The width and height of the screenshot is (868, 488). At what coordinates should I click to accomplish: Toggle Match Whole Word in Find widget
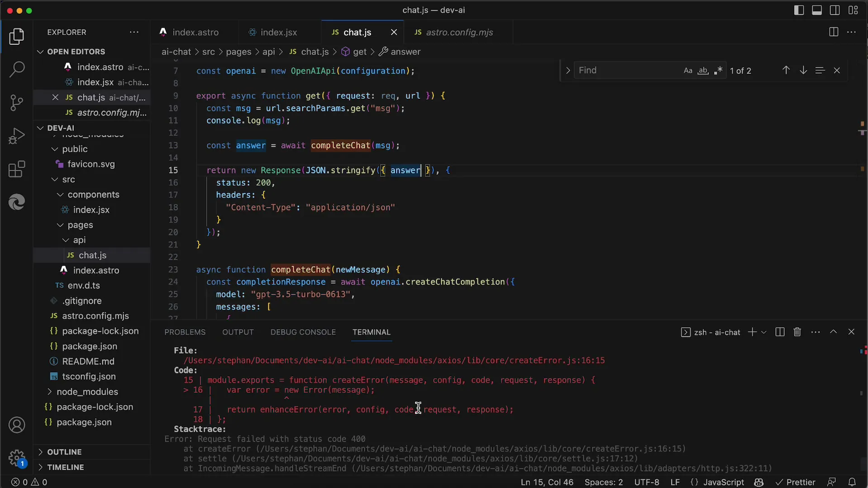click(x=703, y=71)
